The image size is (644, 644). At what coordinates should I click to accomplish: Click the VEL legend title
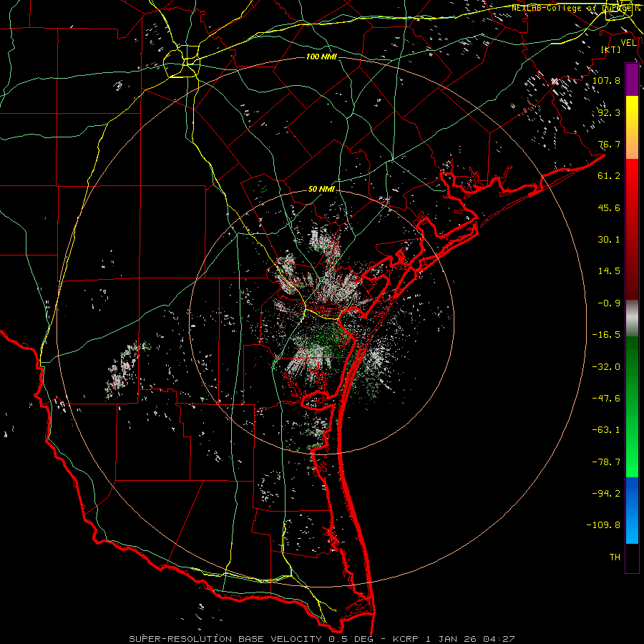pyautogui.click(x=628, y=43)
